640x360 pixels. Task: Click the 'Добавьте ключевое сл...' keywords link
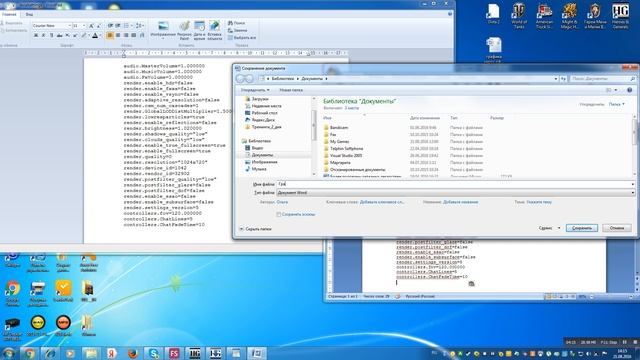[x=382, y=202]
